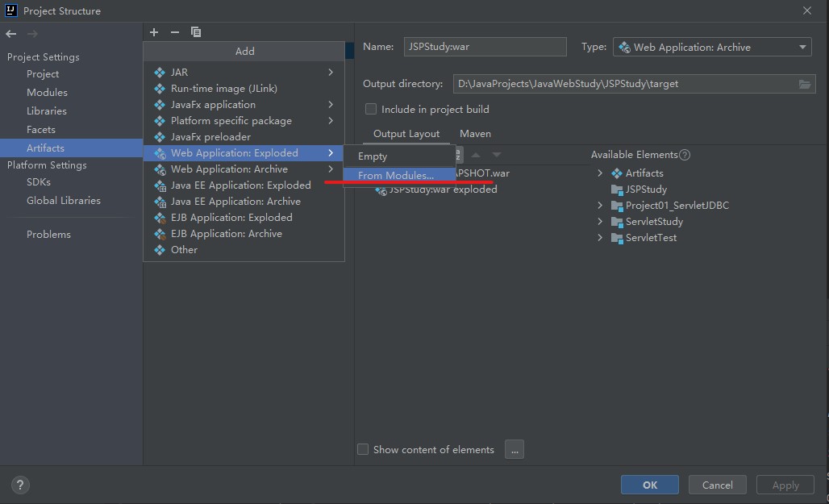Select Web Application: Exploded in Add menu

point(244,153)
